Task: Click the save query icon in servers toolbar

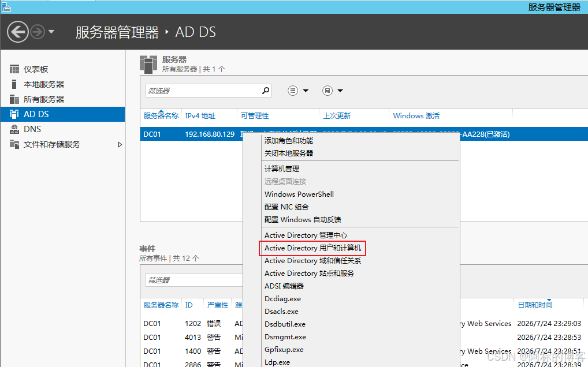Action: pos(328,91)
